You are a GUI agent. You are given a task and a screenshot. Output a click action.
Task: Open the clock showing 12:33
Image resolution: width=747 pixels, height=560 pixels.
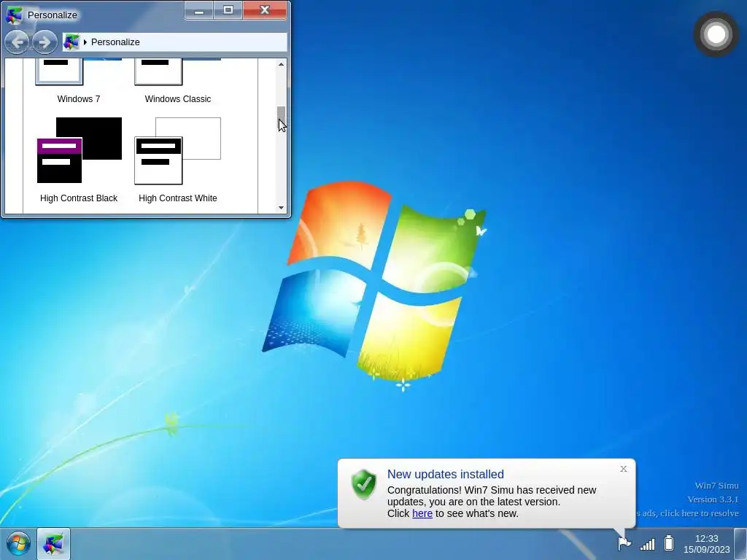click(x=706, y=544)
